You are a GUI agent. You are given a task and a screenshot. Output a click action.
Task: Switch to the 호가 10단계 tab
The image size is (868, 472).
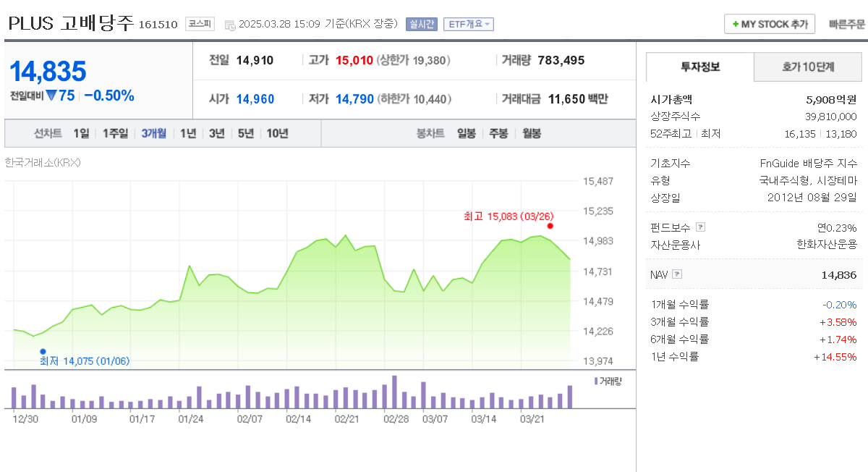tap(809, 65)
